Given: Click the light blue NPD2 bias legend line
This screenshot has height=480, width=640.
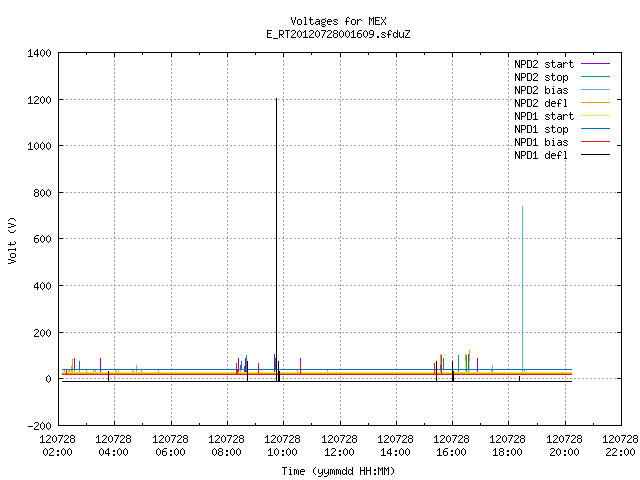Looking at the screenshot, I should pyautogui.click(x=596, y=90).
